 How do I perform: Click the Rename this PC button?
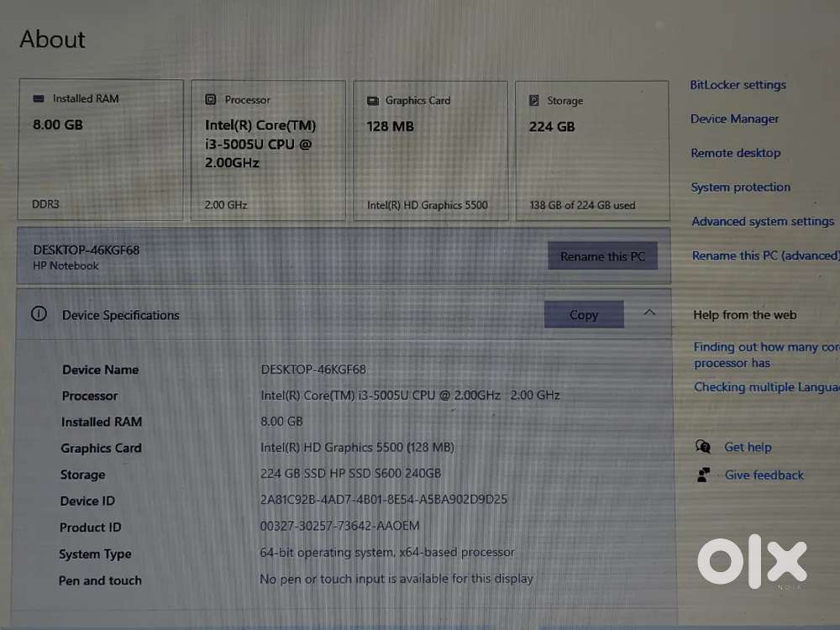click(x=602, y=256)
